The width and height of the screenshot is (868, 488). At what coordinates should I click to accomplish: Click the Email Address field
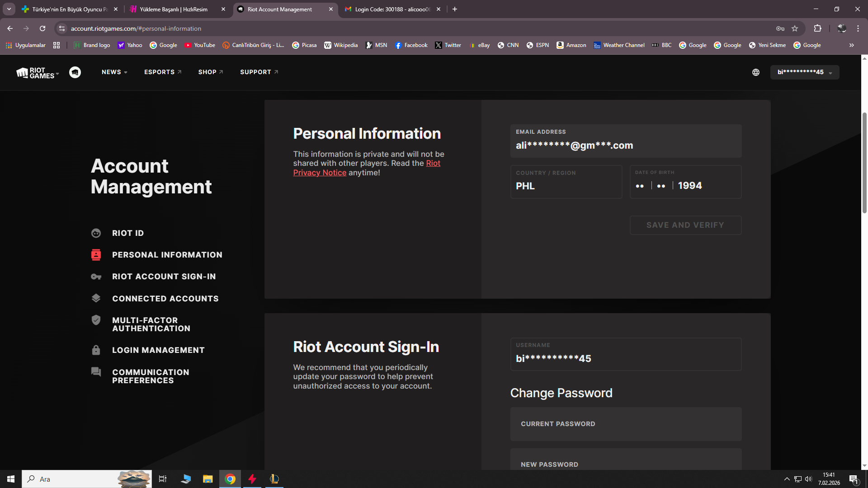point(626,141)
